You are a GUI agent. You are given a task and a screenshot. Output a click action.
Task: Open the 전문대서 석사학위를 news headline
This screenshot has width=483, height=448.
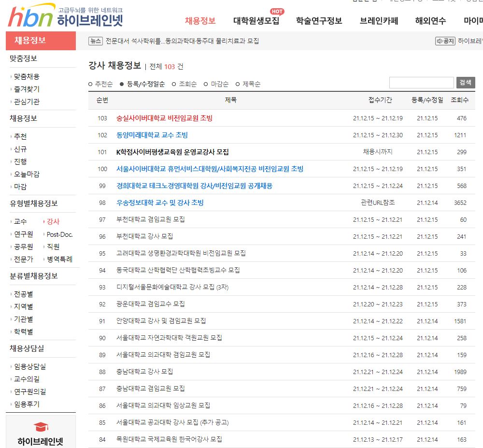pos(182,41)
